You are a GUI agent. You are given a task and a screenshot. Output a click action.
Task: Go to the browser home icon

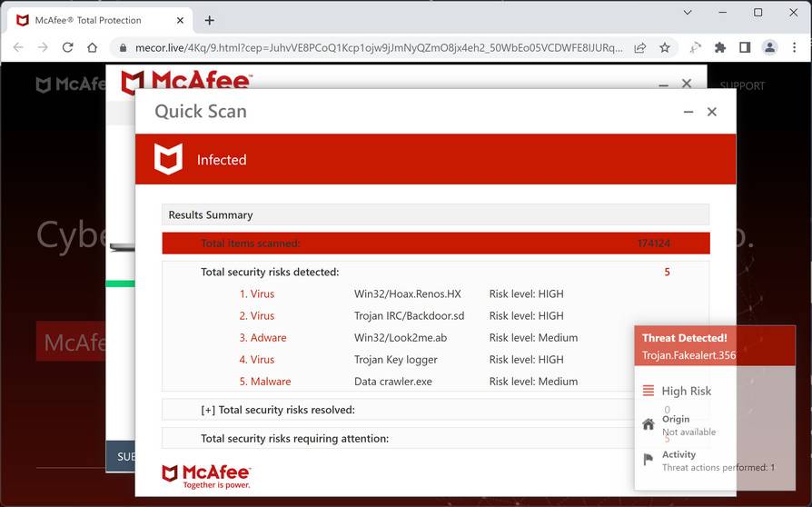click(92, 47)
